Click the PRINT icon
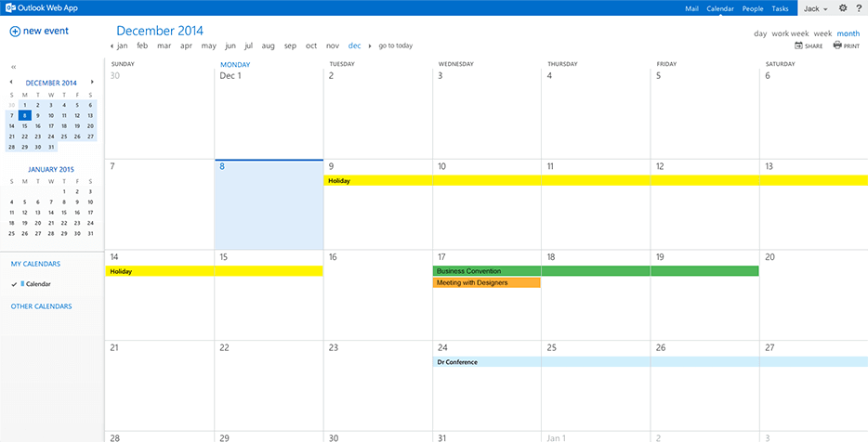This screenshot has height=442, width=868. pyautogui.click(x=837, y=45)
